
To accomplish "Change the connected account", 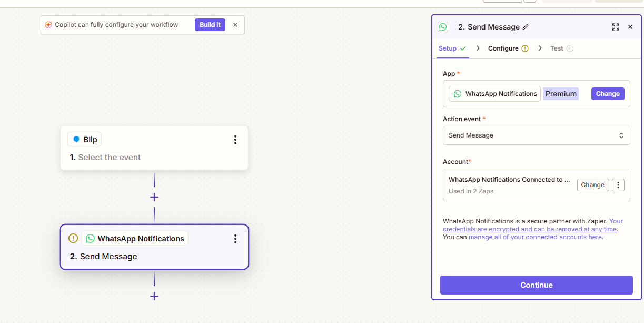I will pos(593,185).
